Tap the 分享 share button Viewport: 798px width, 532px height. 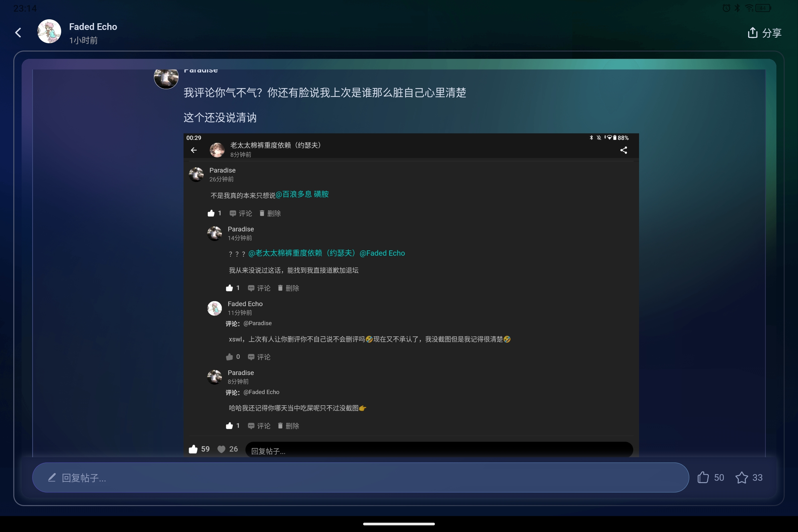click(x=764, y=33)
